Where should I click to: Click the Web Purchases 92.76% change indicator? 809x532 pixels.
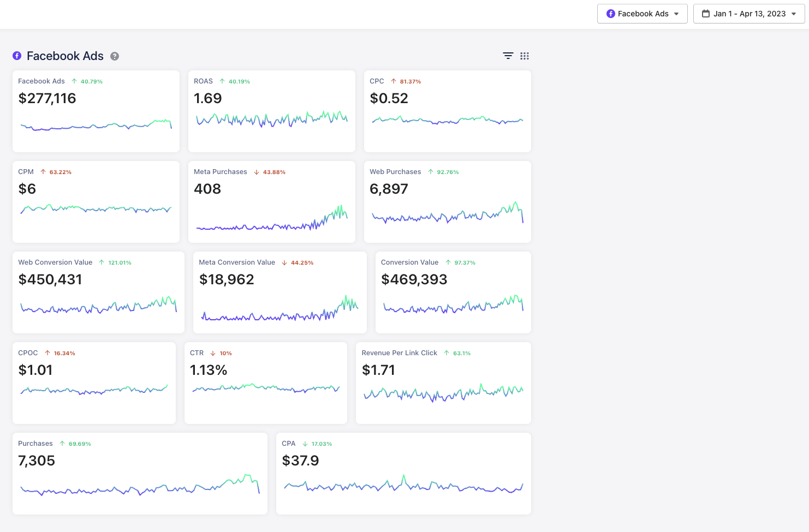tap(443, 172)
